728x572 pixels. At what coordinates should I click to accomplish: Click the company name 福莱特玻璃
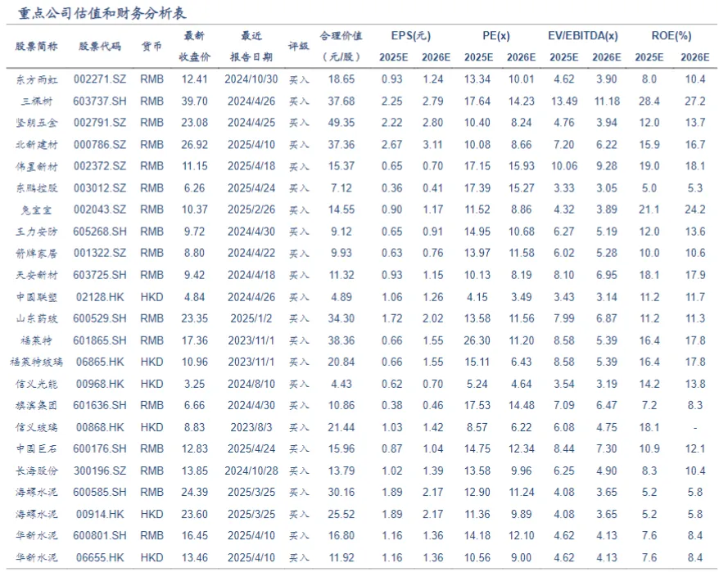click(37, 363)
